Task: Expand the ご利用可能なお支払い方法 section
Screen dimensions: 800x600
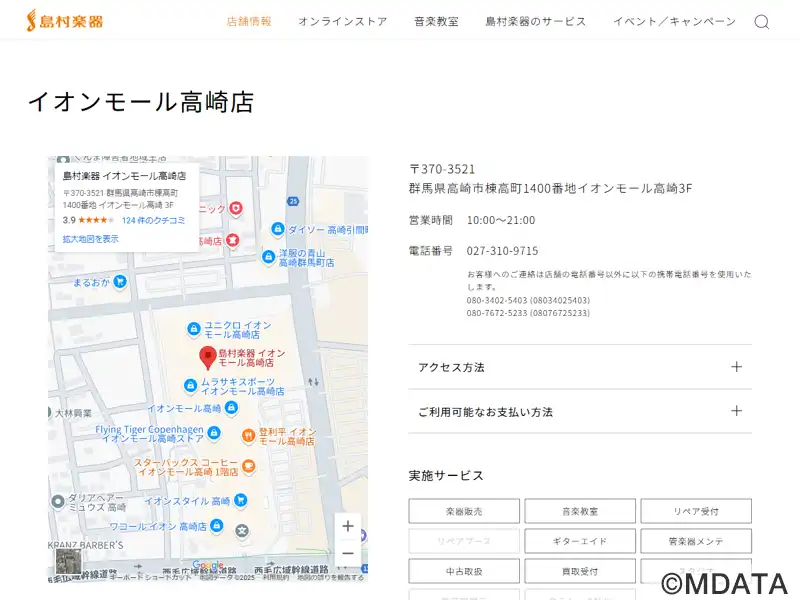Action: point(580,411)
